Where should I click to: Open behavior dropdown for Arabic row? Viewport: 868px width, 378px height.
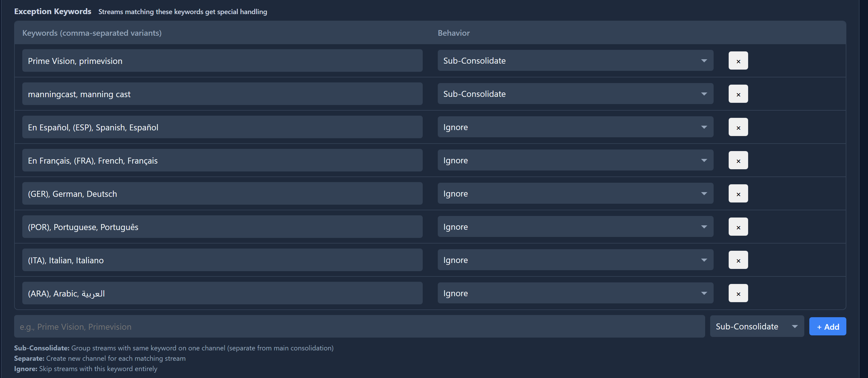click(x=575, y=293)
